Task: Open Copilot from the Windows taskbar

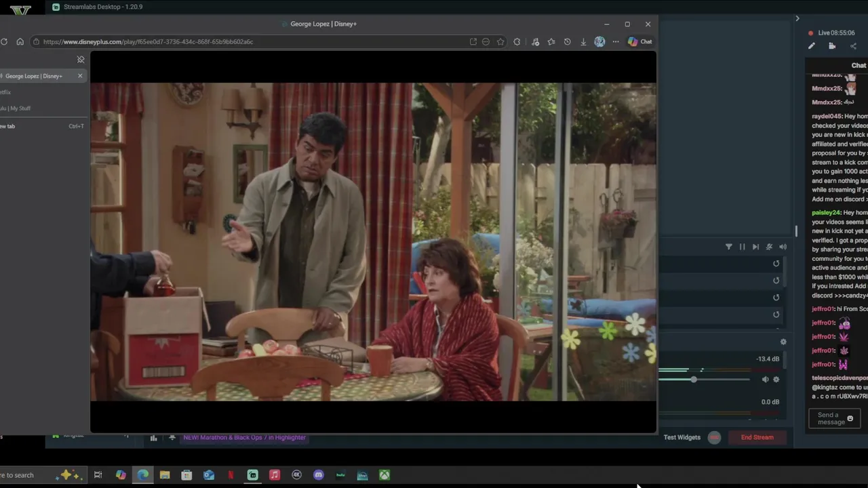Action: 121,475
